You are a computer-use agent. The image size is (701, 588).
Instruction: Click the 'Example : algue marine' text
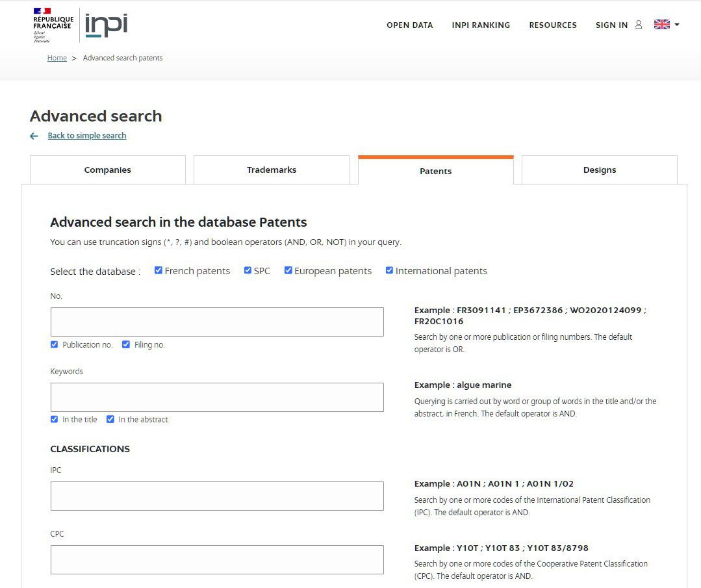463,385
